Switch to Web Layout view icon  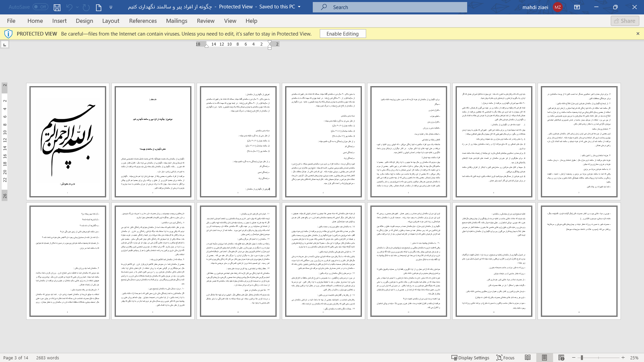tap(561, 358)
